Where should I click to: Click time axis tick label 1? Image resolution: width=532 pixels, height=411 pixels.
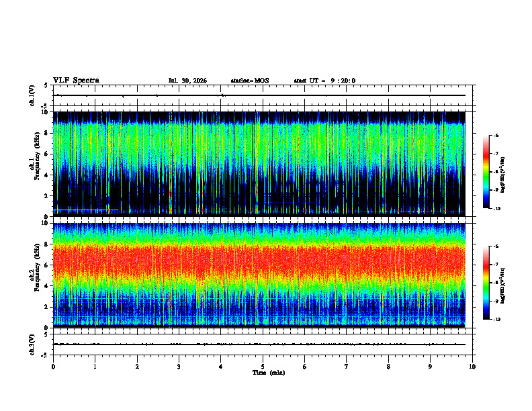point(95,367)
